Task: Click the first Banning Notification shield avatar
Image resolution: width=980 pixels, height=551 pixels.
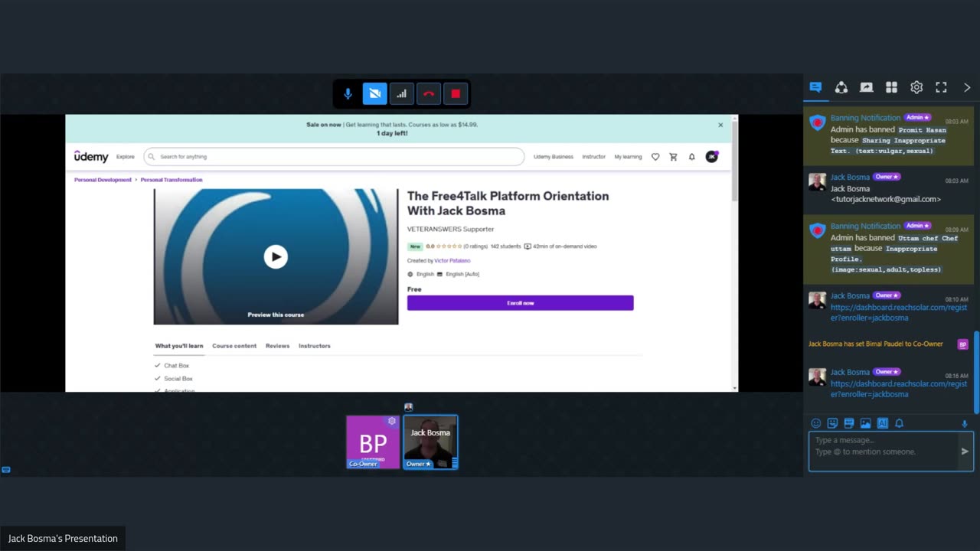Action: [x=818, y=123]
